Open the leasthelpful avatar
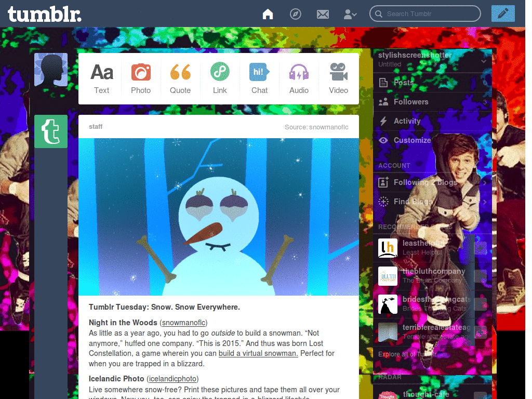Image resolution: width=532 pixels, height=399 pixels. 388,248
